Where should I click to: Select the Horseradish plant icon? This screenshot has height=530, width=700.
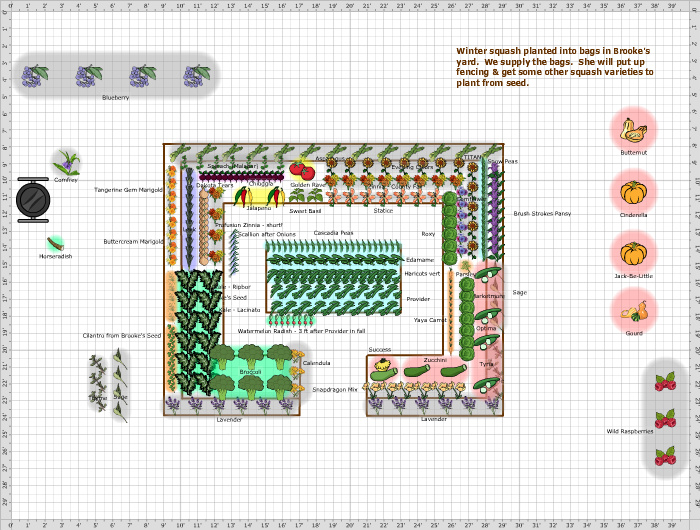pyautogui.click(x=55, y=243)
